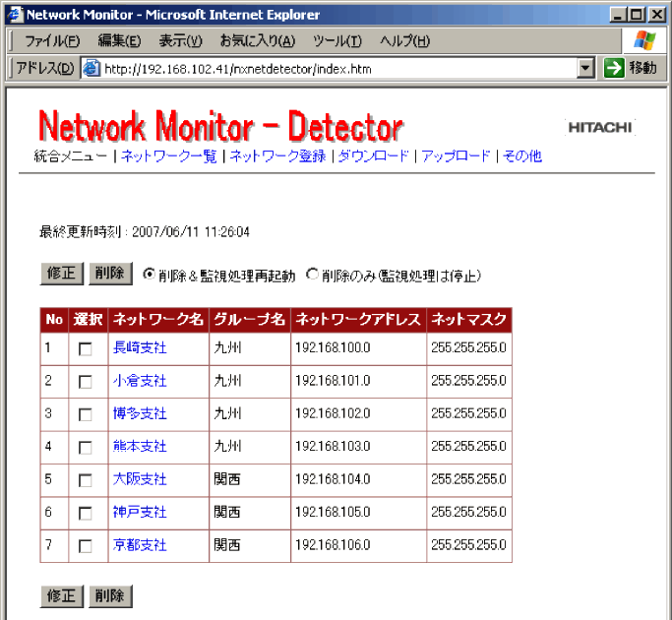Image resolution: width=672 pixels, height=620 pixels.
Task: Click netmask cell in 京都支社 row
Action: click(469, 545)
